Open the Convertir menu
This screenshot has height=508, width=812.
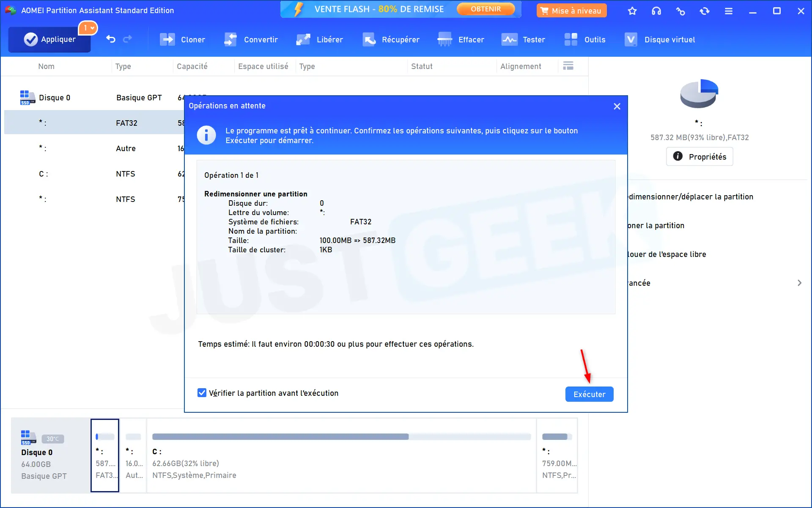(251, 39)
